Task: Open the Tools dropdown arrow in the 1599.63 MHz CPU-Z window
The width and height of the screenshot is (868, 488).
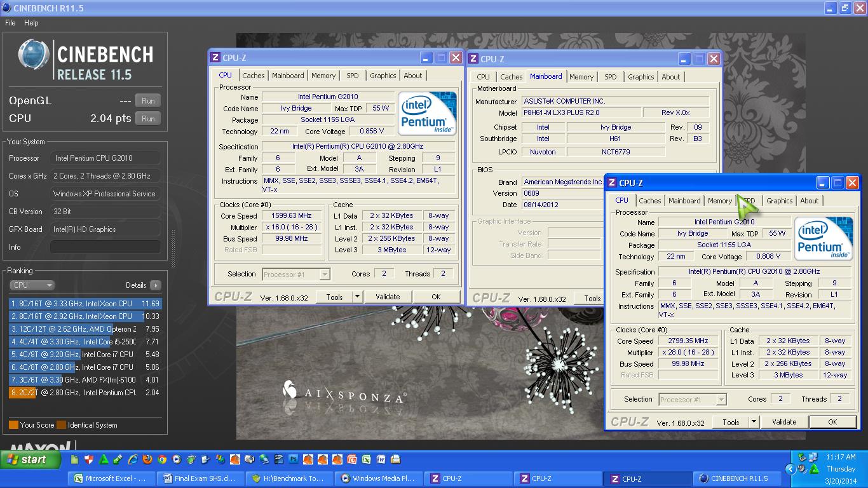Action: [357, 297]
